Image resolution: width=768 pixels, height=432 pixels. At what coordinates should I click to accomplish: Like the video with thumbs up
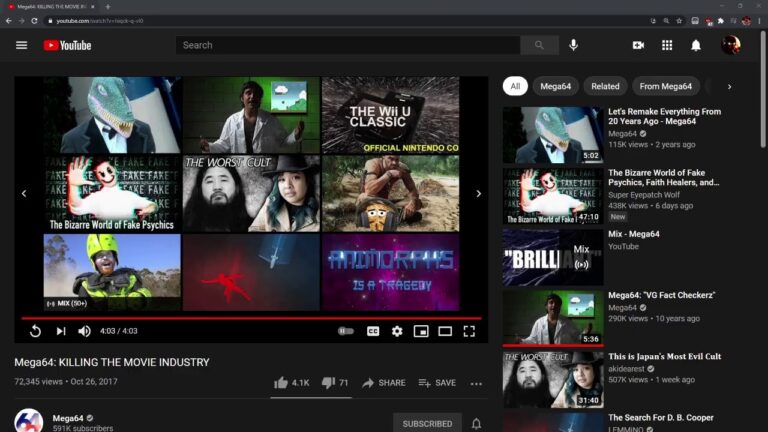tap(281, 383)
